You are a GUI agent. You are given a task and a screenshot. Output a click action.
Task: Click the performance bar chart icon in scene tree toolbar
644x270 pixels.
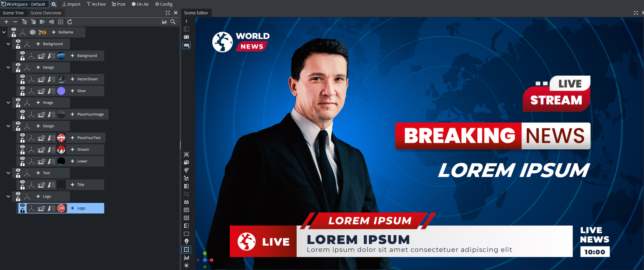[x=164, y=22]
